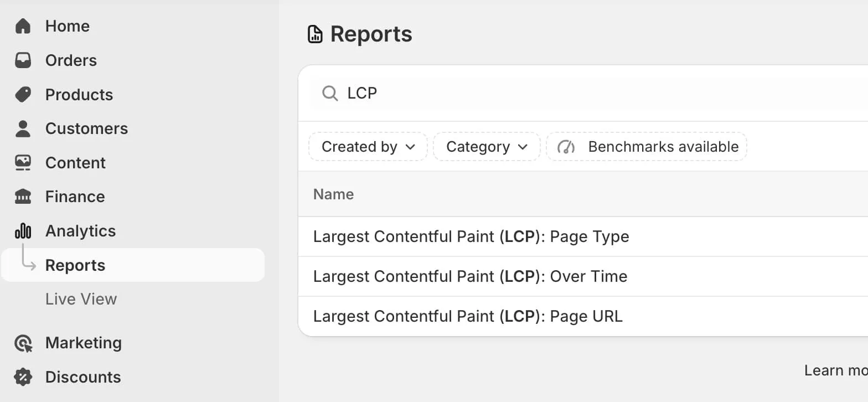Click the Discounts percent badge icon
Viewport: 868px width, 402px height.
pyautogui.click(x=23, y=377)
